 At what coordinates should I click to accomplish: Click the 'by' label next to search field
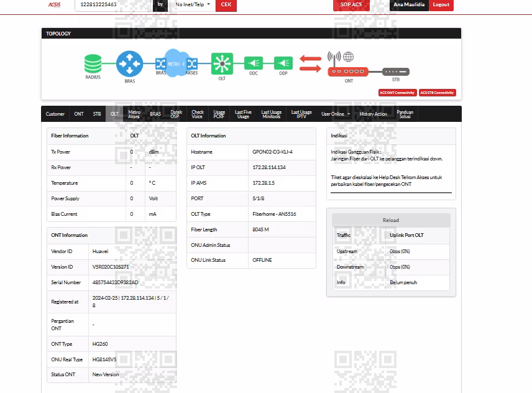160,4
